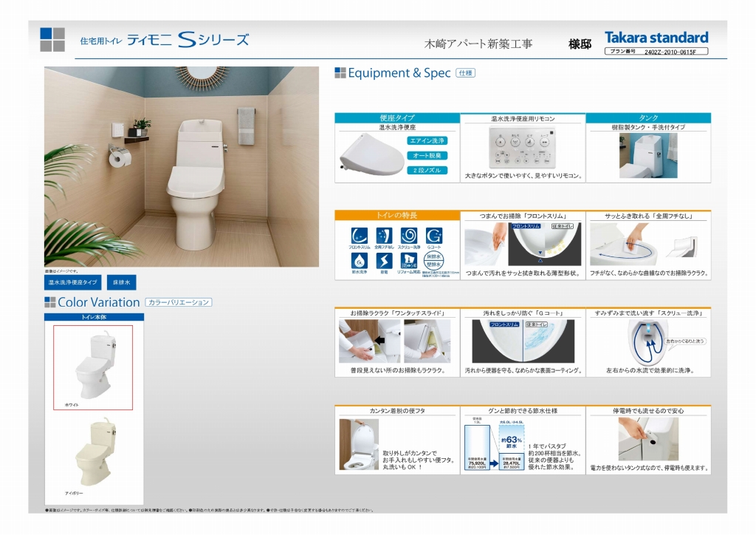Select the 節水洗浄 6L icon
The image size is (756, 535).
pos(360,260)
